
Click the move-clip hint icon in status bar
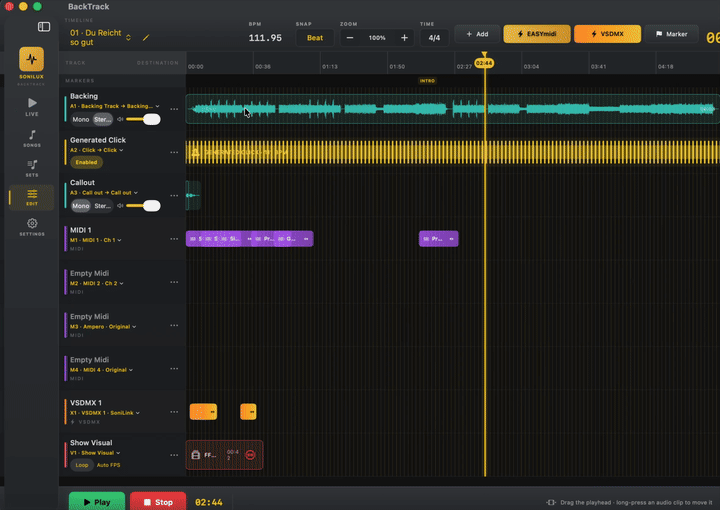[551, 503]
